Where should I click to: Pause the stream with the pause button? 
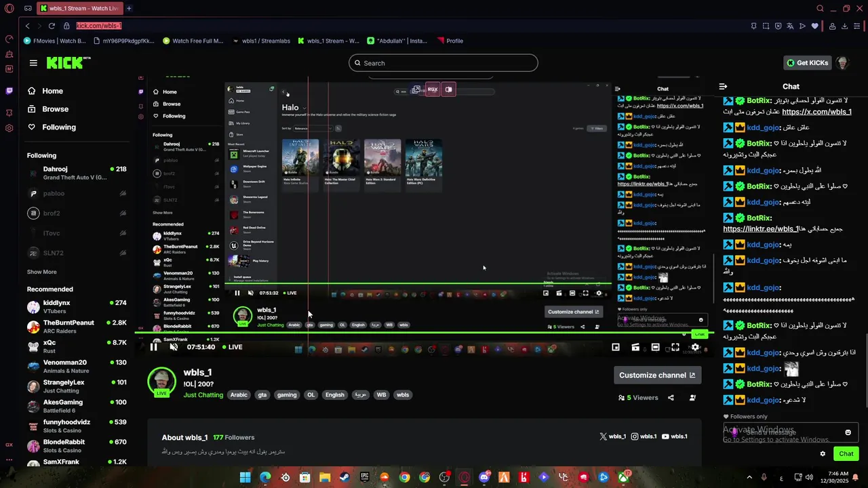click(154, 347)
